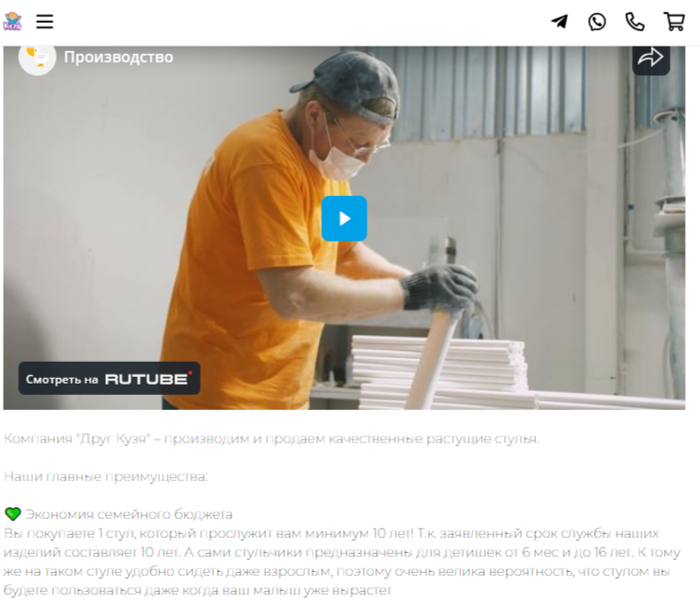The width and height of the screenshot is (700, 608).
Task: Select the heading Экономия семейного бюджета
Action: pos(129,514)
